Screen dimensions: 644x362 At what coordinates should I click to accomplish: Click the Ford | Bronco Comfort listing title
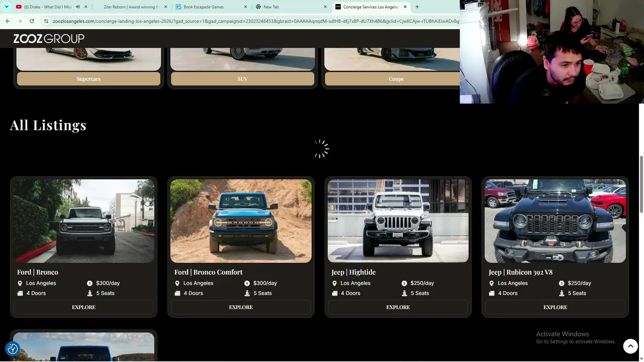pyautogui.click(x=208, y=272)
